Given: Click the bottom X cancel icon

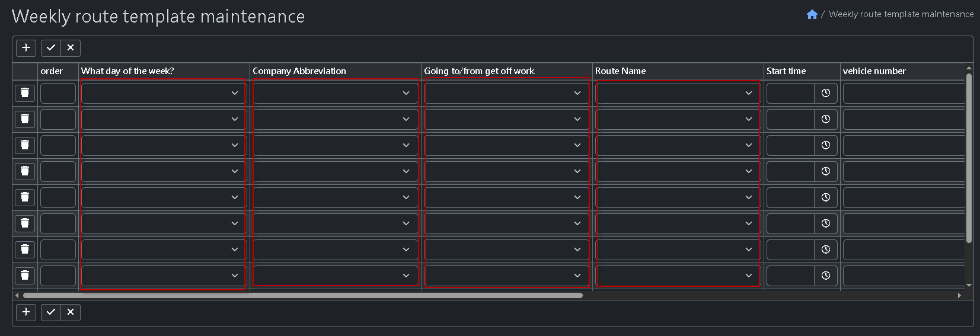Looking at the screenshot, I should click(x=71, y=312).
